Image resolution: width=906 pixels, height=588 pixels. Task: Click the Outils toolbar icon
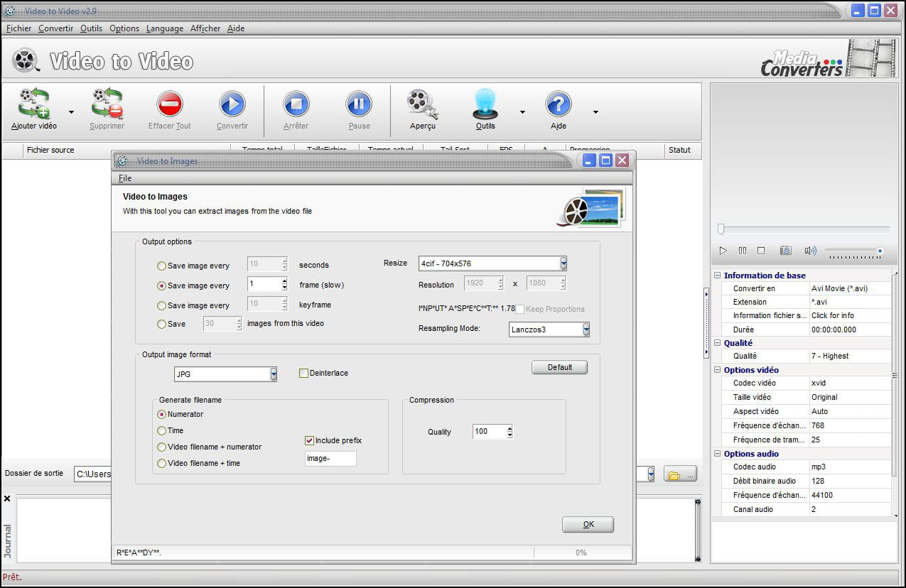485,104
